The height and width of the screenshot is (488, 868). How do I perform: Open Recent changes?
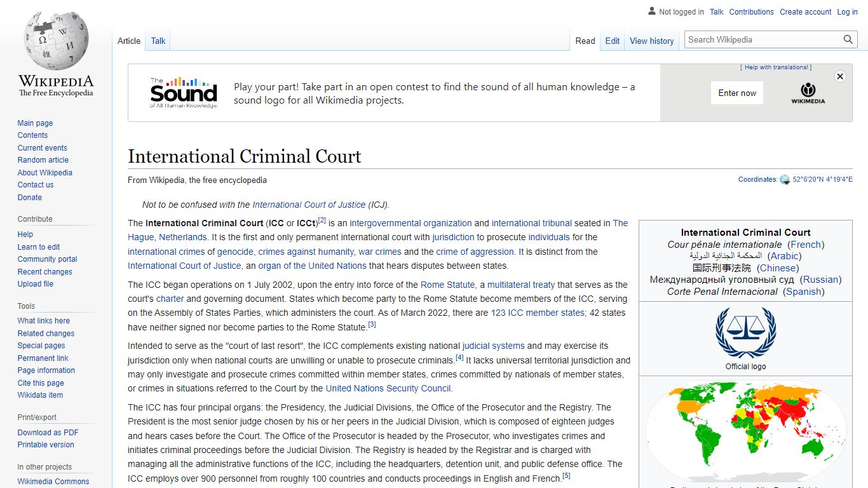[44, 272]
